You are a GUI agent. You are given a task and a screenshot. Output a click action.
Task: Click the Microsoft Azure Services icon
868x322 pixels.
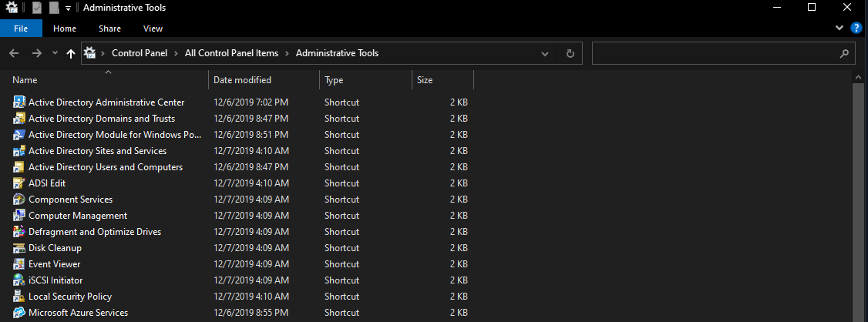pos(20,313)
